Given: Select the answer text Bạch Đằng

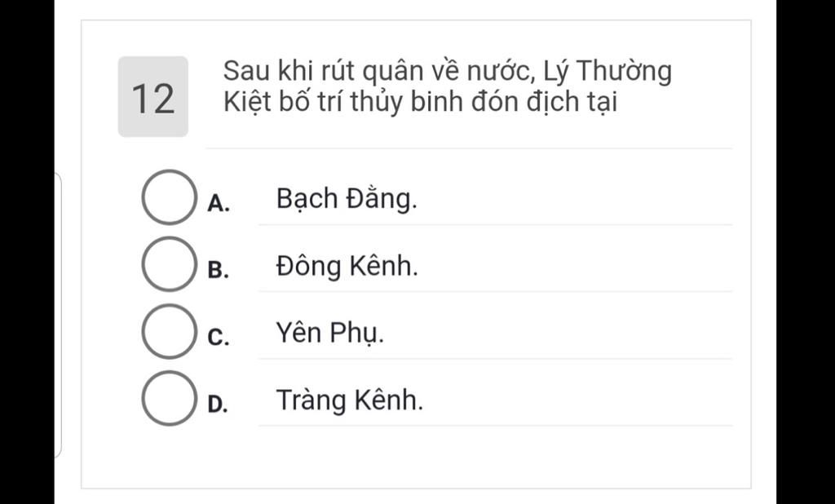Looking at the screenshot, I should (x=347, y=200).
